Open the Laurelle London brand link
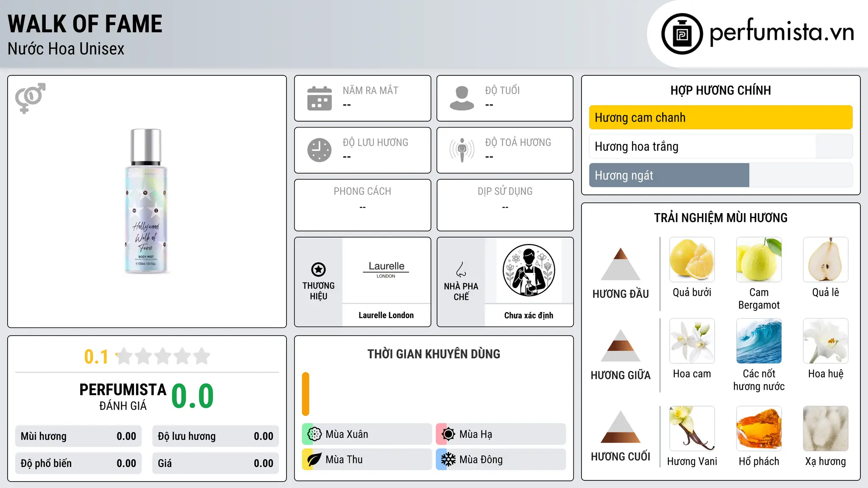The height and width of the screenshot is (488, 868). 386,315
